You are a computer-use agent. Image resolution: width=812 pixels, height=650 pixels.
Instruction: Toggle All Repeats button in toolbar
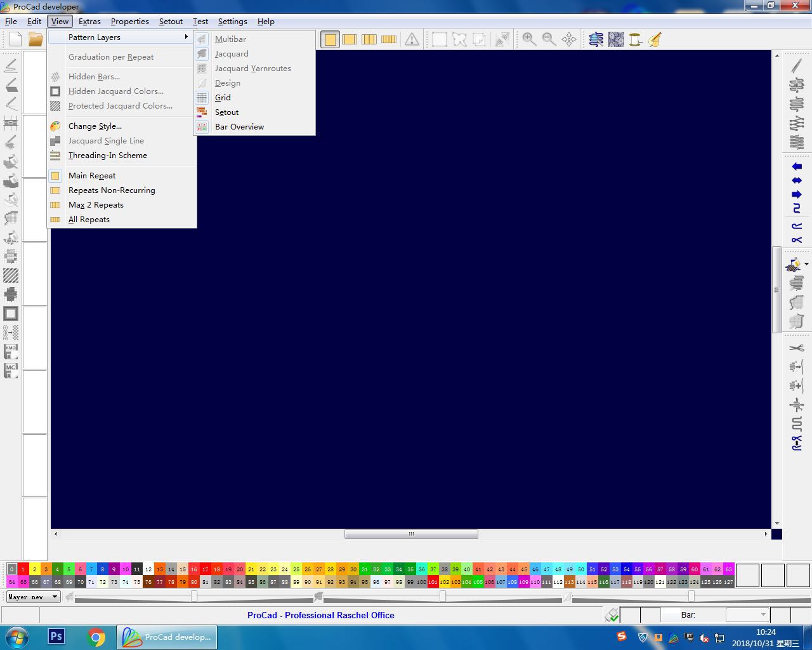pos(389,39)
